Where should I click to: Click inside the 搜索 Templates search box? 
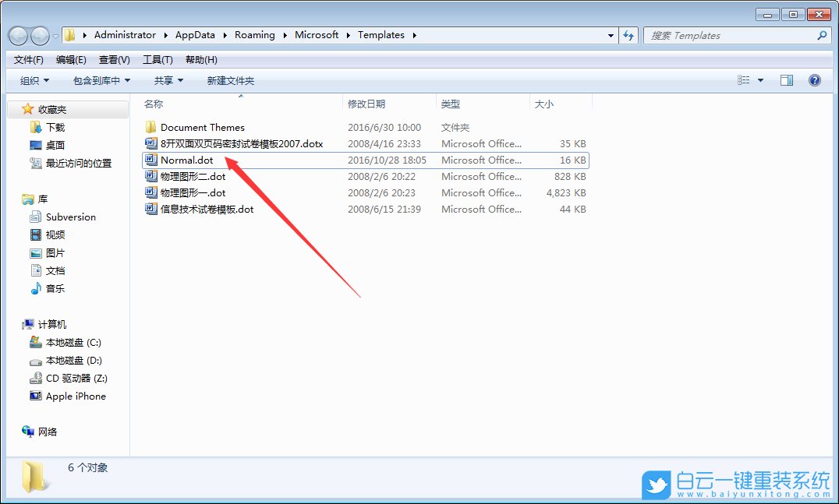[725, 35]
